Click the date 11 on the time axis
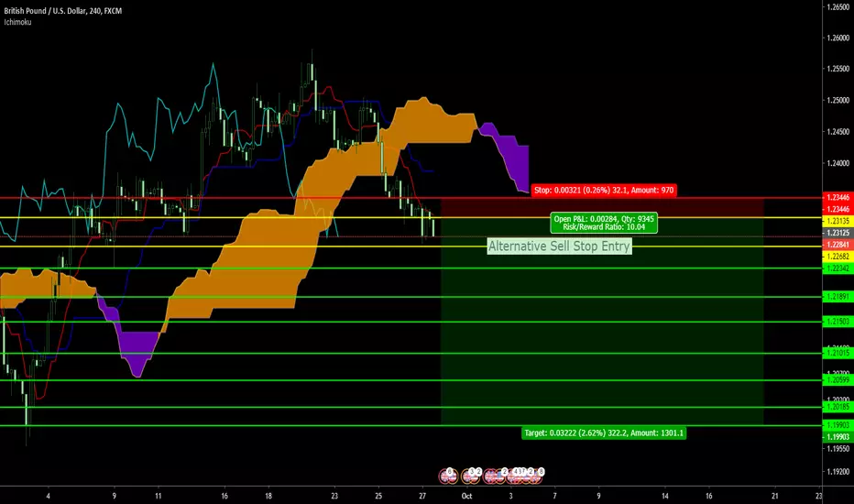This screenshot has width=854, height=504. tap(158, 496)
